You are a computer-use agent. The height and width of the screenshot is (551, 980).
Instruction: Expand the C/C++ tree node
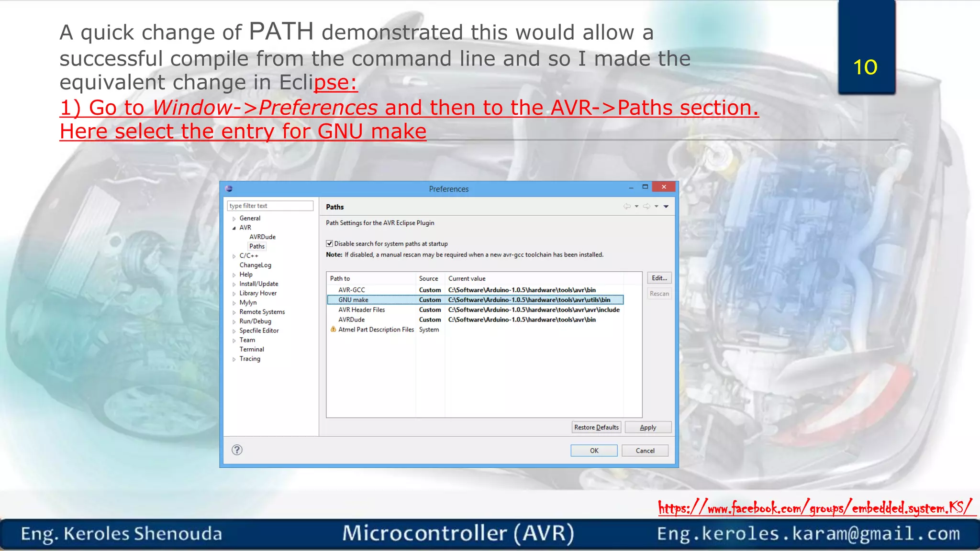(x=234, y=256)
